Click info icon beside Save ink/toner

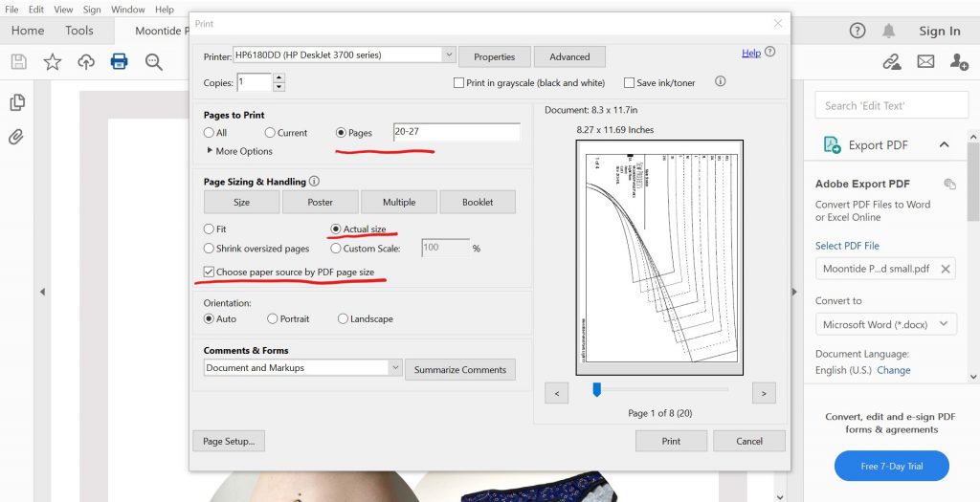720,81
